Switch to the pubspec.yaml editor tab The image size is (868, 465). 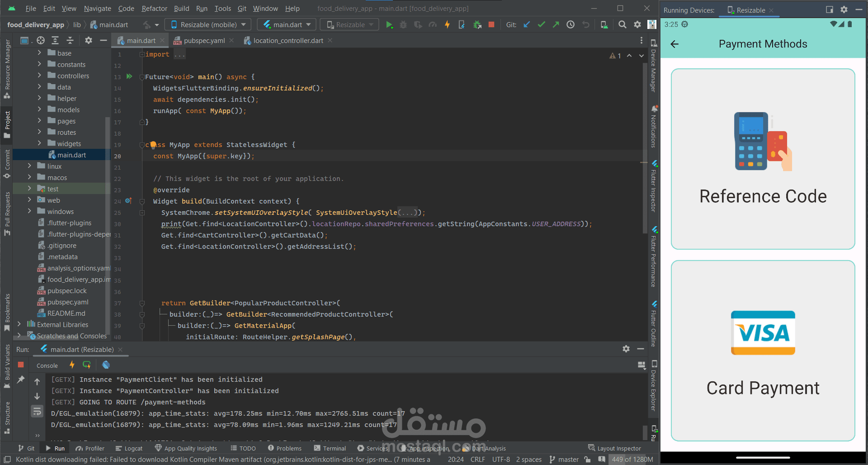click(203, 41)
